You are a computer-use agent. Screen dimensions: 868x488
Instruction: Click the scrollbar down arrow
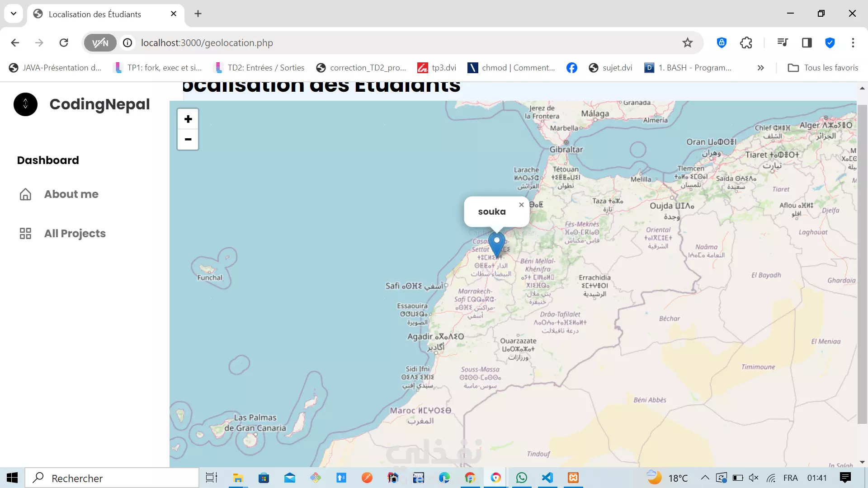(x=862, y=462)
